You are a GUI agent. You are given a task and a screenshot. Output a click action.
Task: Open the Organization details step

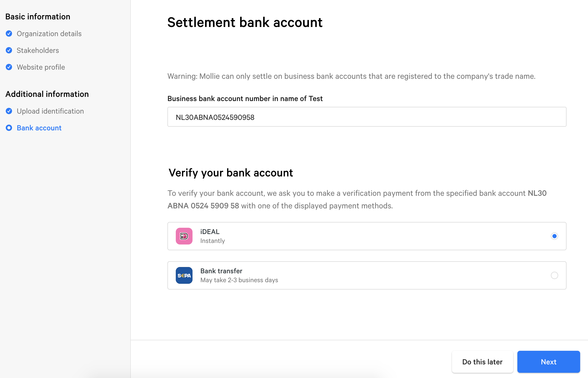(49, 34)
